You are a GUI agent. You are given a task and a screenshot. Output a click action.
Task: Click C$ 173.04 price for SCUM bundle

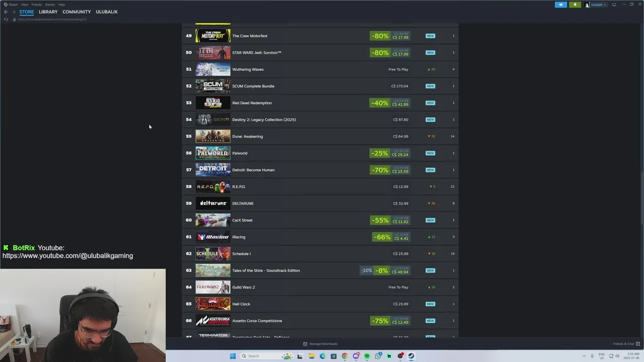(x=399, y=86)
